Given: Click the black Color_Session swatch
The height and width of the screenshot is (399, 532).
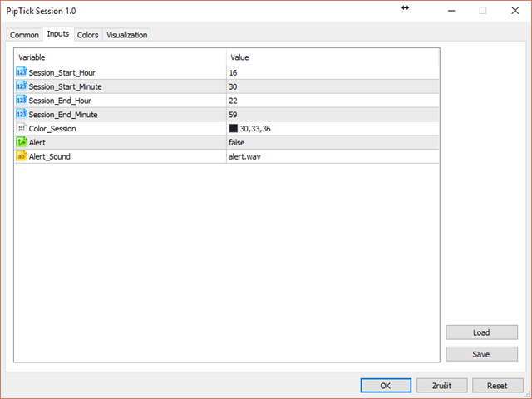Looking at the screenshot, I should [234, 128].
